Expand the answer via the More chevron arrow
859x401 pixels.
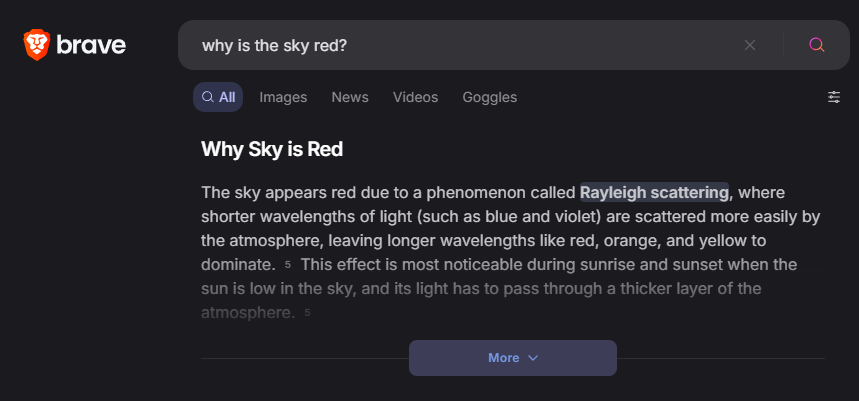coord(533,358)
